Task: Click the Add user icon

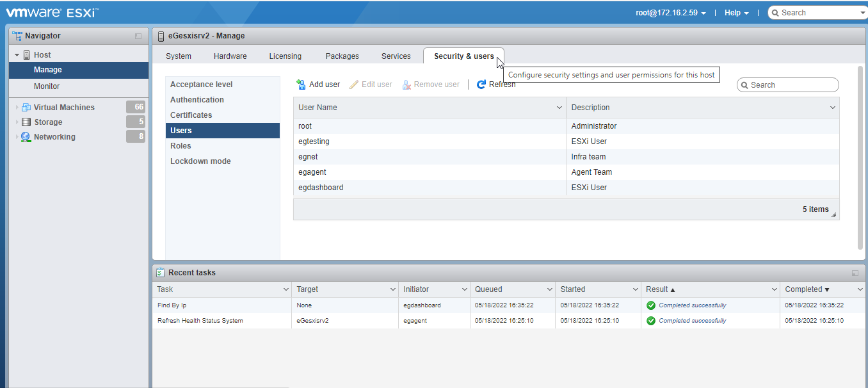Action: pyautogui.click(x=301, y=85)
